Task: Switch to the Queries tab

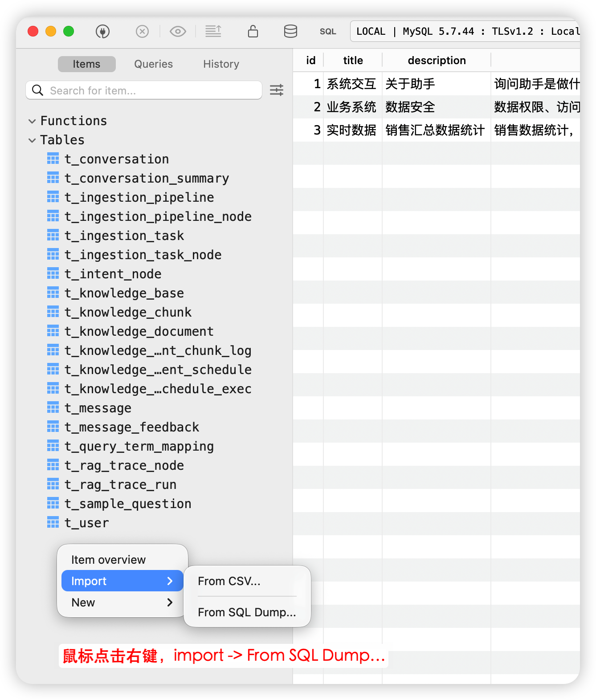Action: point(153,64)
